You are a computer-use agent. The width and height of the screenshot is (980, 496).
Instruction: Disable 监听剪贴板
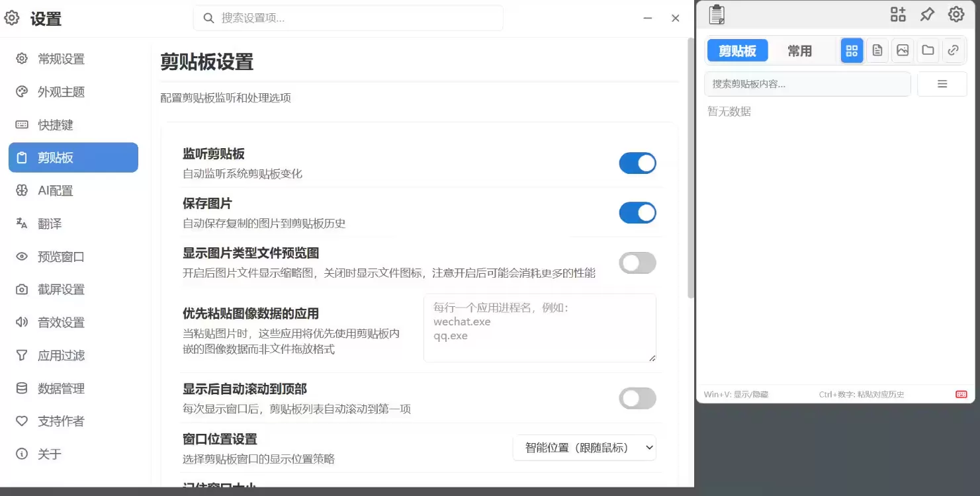click(x=637, y=163)
